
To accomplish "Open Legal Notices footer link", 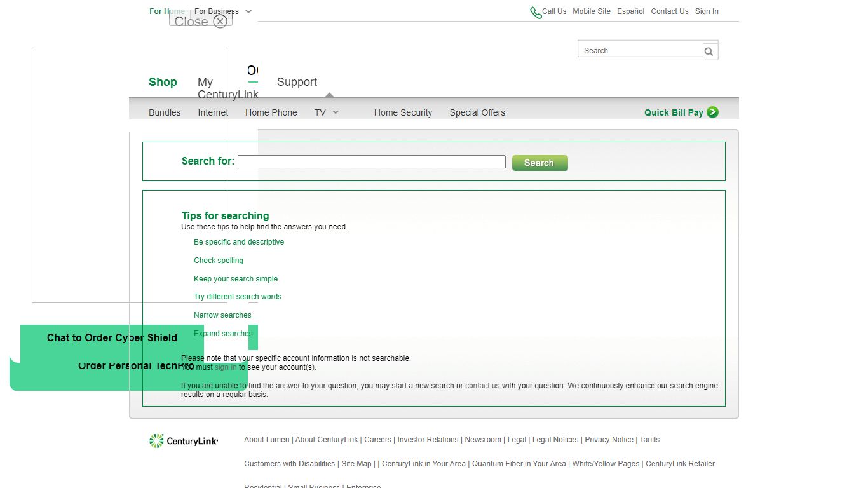I will [555, 440].
